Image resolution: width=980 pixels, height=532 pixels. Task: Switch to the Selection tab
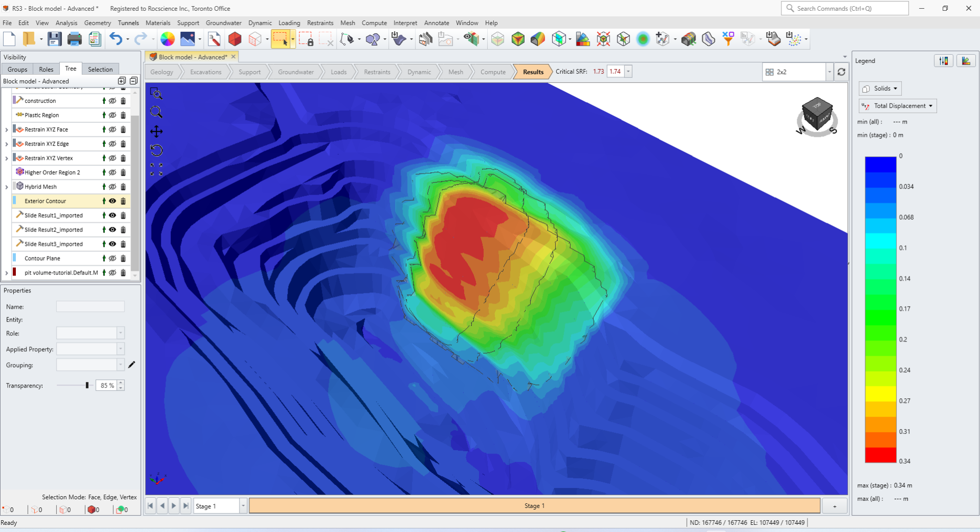100,70
